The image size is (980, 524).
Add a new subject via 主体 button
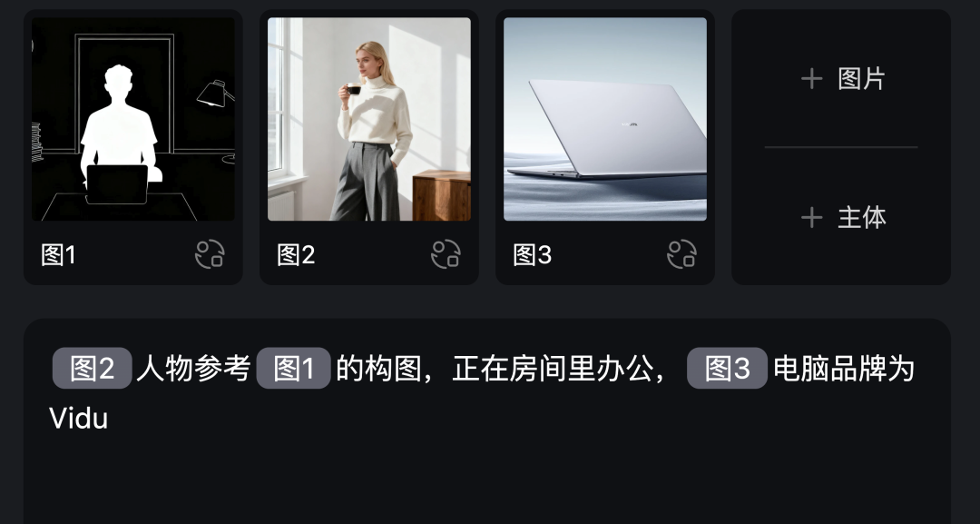[x=842, y=218]
